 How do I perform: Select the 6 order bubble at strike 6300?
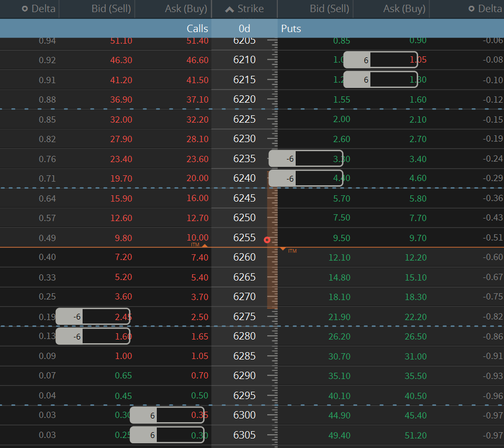pos(152,415)
